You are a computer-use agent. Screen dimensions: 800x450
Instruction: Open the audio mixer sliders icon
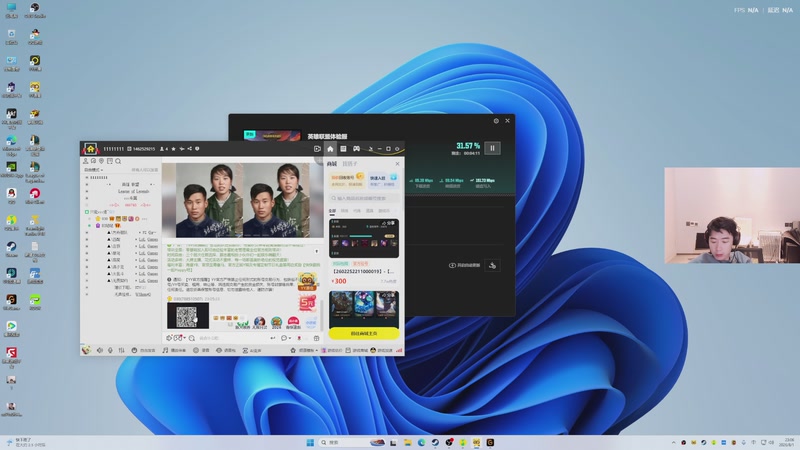click(x=121, y=350)
